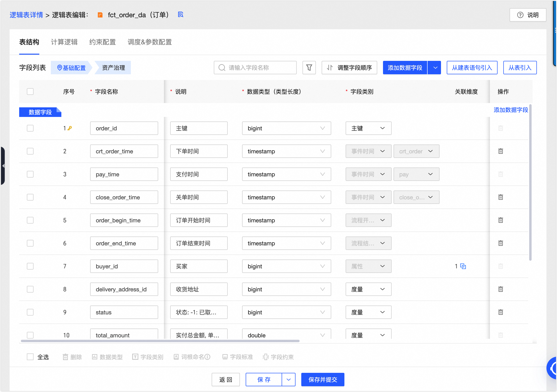Screen dimensions: 557x392
Task: Click the table preview icon next to fct_order_da
Action: click(x=180, y=15)
